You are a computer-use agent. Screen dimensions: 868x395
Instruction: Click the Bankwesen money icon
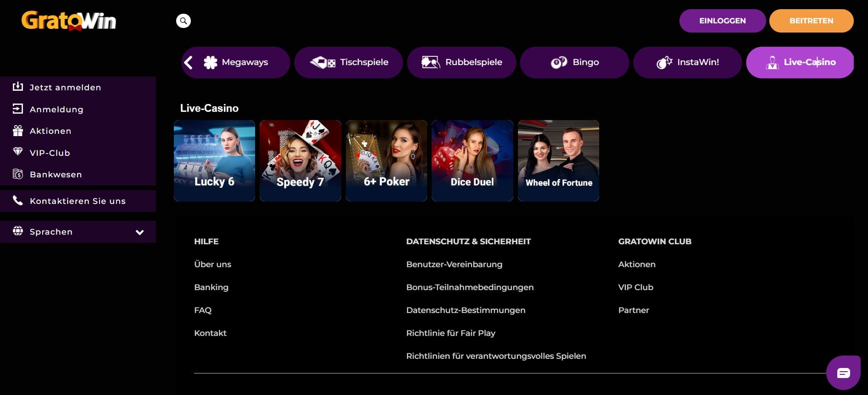click(x=18, y=174)
